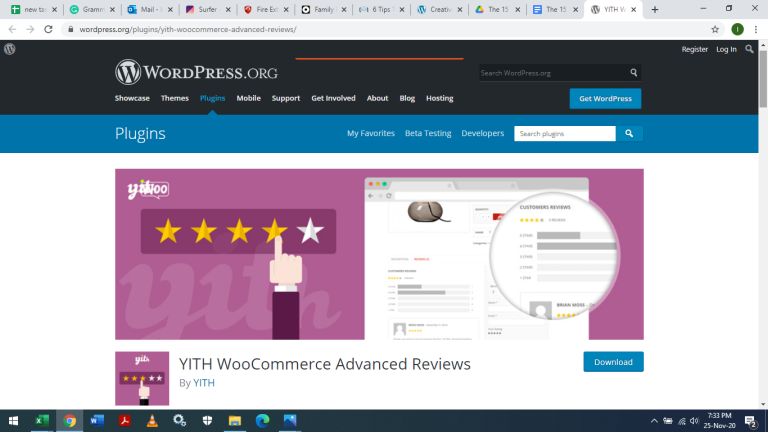The image size is (768, 432).
Task: Open the Support menu item
Action: 286,98
